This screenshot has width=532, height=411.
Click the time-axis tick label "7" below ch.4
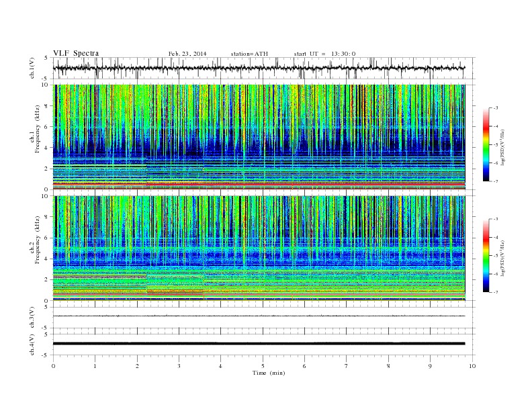(x=347, y=366)
